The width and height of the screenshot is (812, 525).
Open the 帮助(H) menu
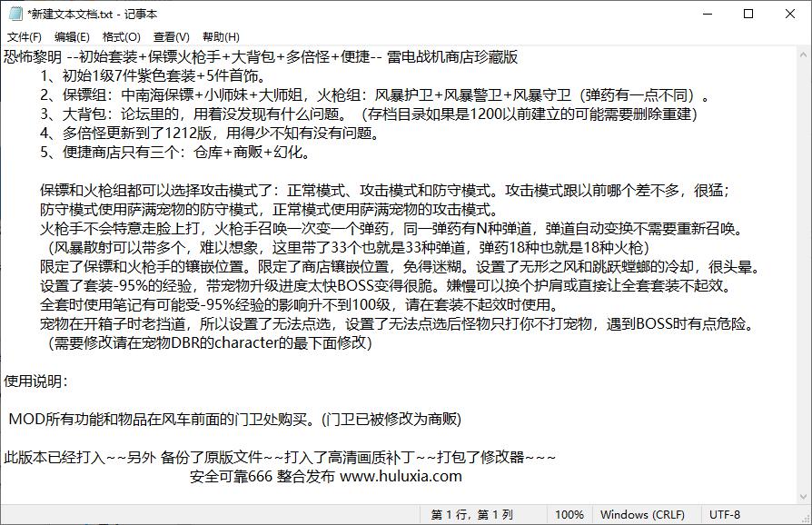coord(221,36)
